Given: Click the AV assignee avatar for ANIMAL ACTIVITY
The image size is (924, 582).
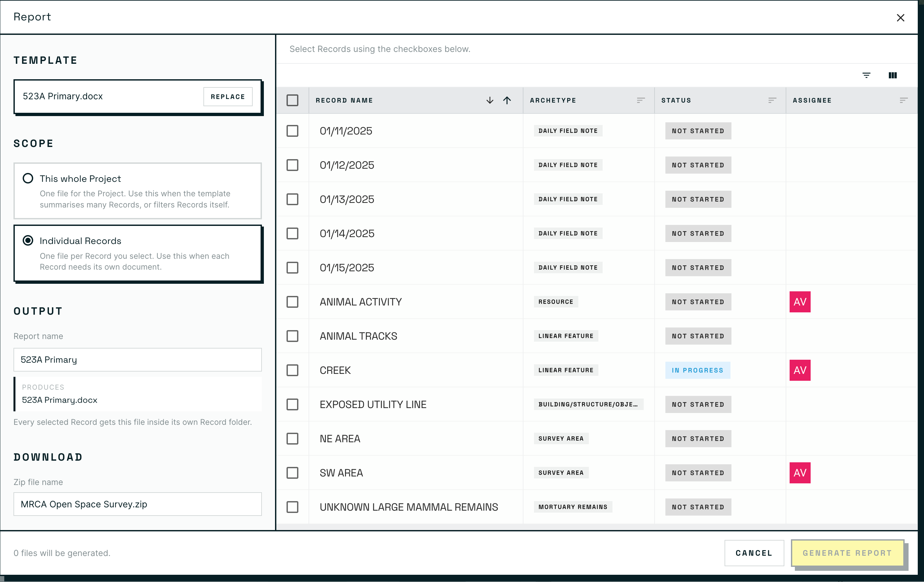Looking at the screenshot, I should pos(800,302).
